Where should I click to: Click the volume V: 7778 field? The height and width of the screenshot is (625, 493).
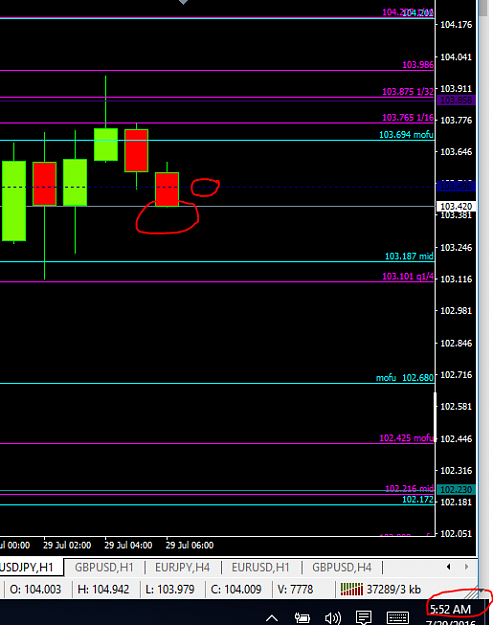[295, 589]
